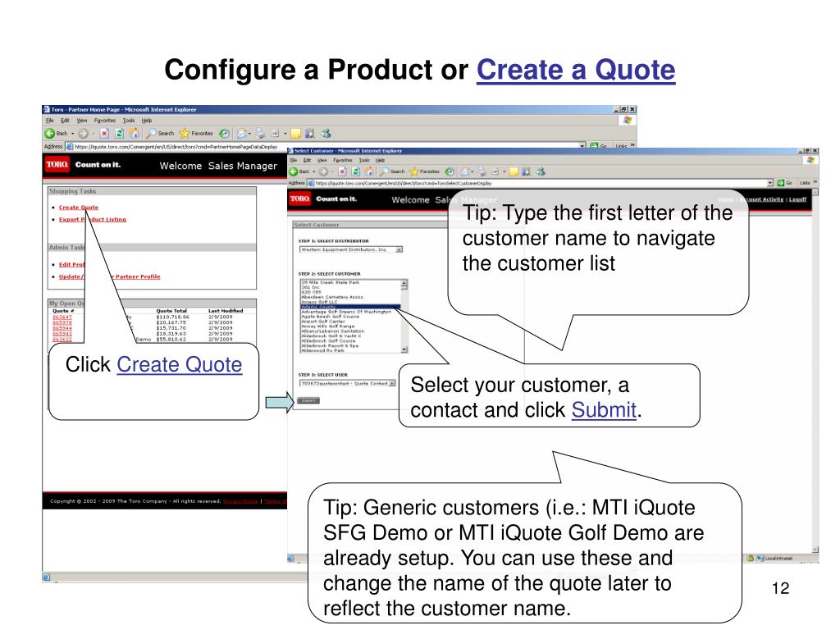Viewport: 840px width, 630px height.
Task: Click Submit button below Select User
Action: coord(308,400)
